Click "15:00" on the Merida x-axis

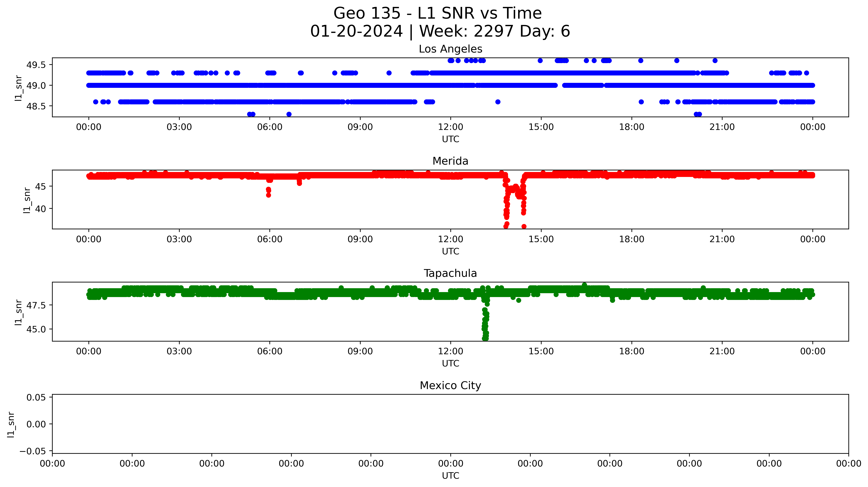[541, 239]
